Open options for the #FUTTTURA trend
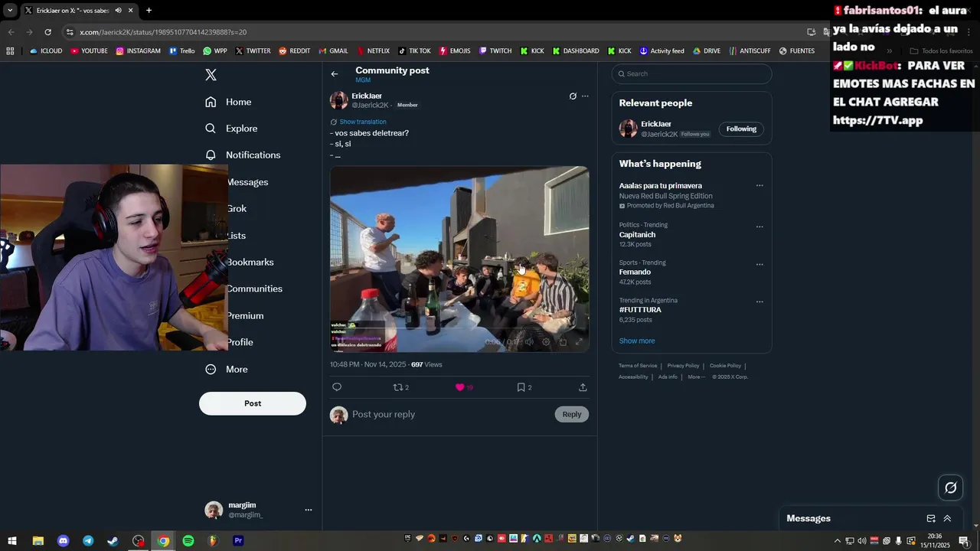980x551 pixels. coord(759,302)
